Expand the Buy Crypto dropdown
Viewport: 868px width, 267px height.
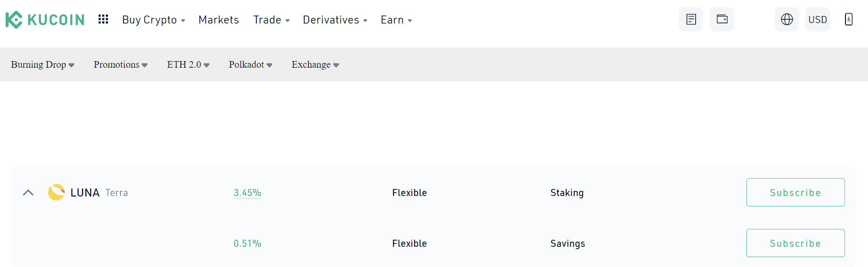154,20
